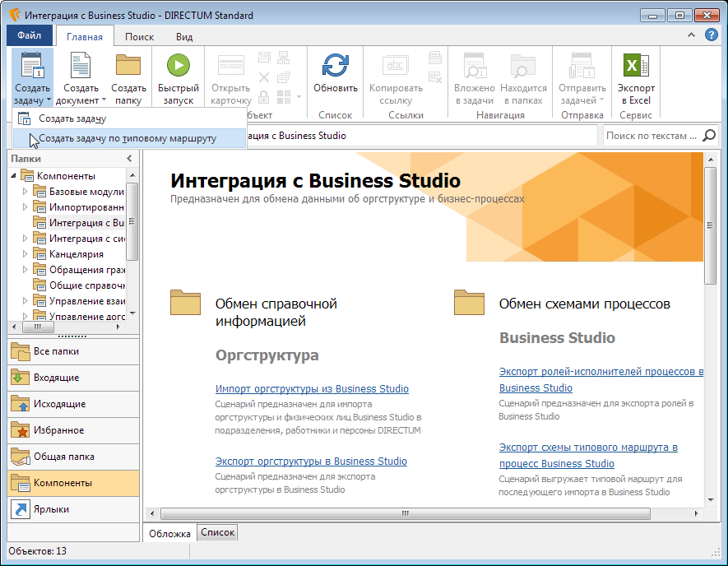Click the Отправить задачей icon
Viewport: 728px width, 566px height.
[582, 65]
